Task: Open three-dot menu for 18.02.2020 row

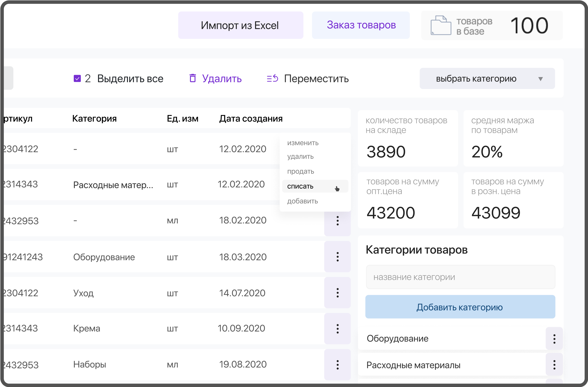Action: 337,221
